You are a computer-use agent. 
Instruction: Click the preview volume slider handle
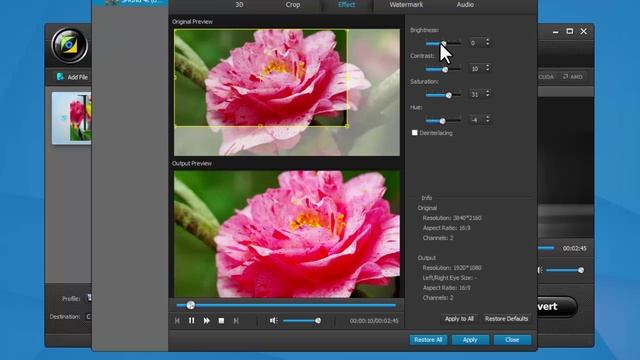click(x=318, y=321)
